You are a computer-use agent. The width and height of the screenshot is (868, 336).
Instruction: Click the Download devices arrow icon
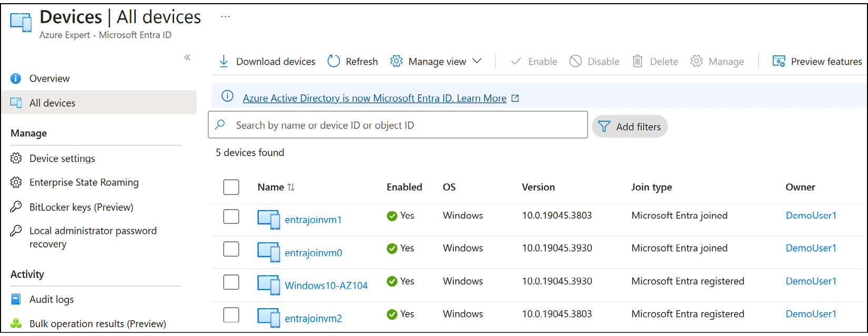tap(224, 61)
